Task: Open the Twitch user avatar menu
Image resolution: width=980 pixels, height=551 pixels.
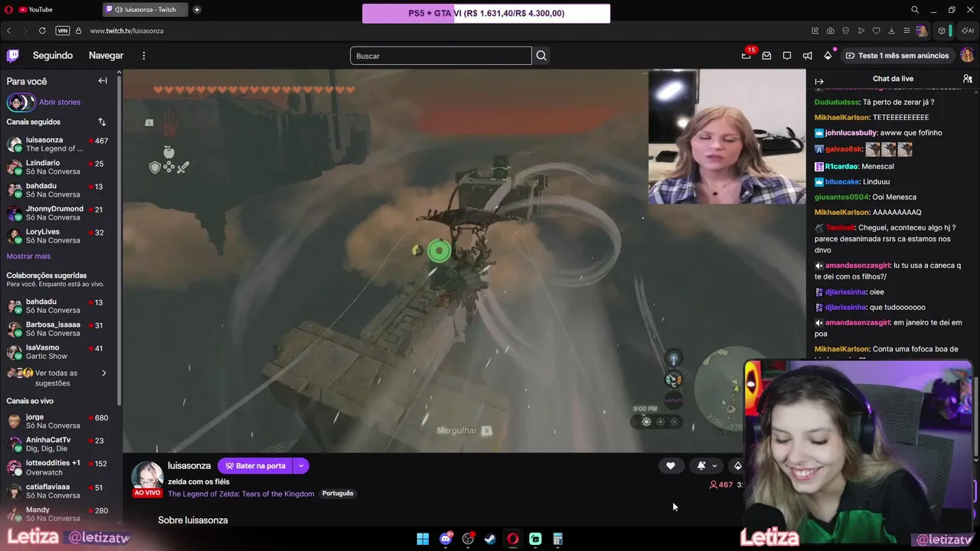Action: click(x=967, y=55)
